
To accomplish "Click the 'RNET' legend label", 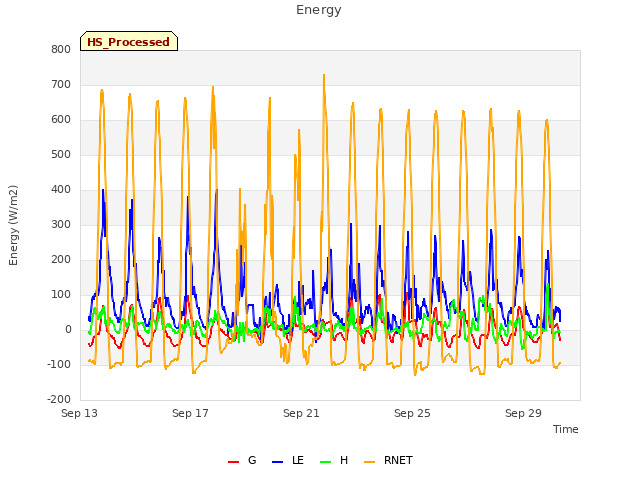I will 398,460.
